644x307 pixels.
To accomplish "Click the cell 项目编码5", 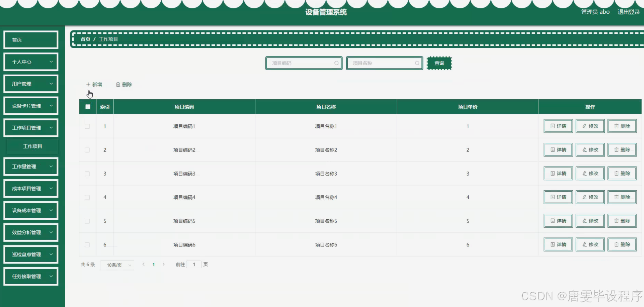I will tap(184, 221).
